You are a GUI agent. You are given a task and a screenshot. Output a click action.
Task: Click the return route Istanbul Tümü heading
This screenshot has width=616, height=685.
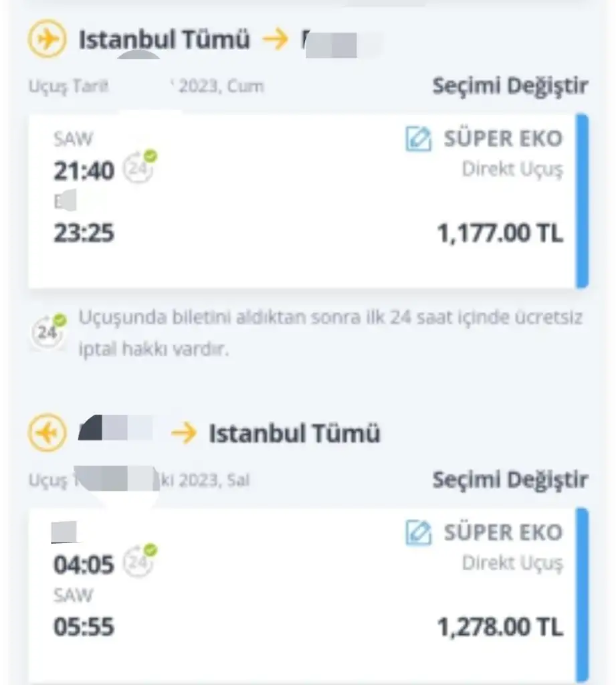click(x=294, y=433)
